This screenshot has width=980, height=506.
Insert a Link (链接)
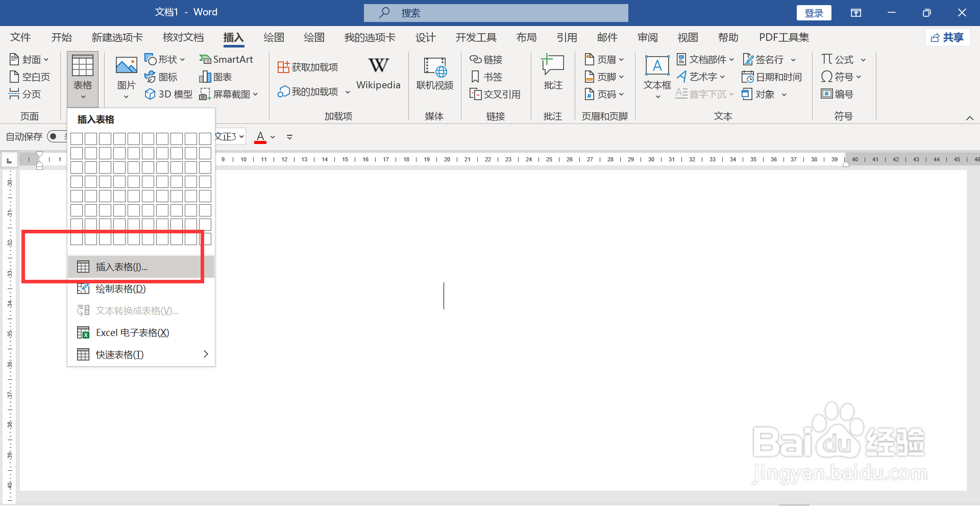486,60
